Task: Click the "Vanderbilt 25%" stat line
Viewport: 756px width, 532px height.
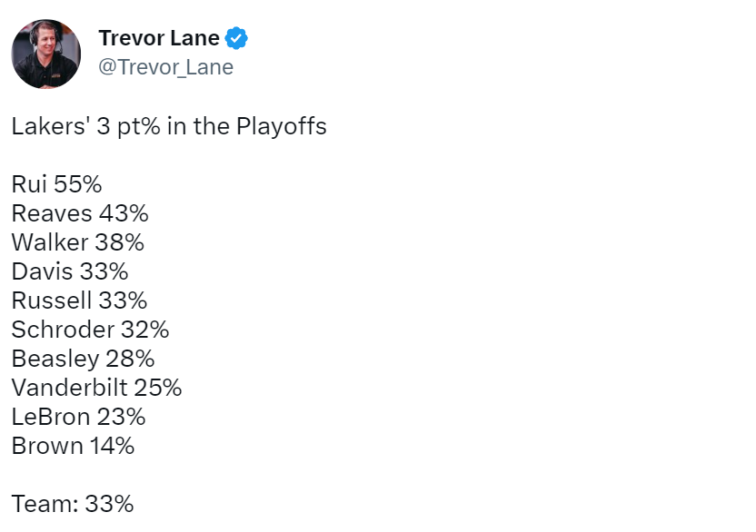Action: [96, 388]
